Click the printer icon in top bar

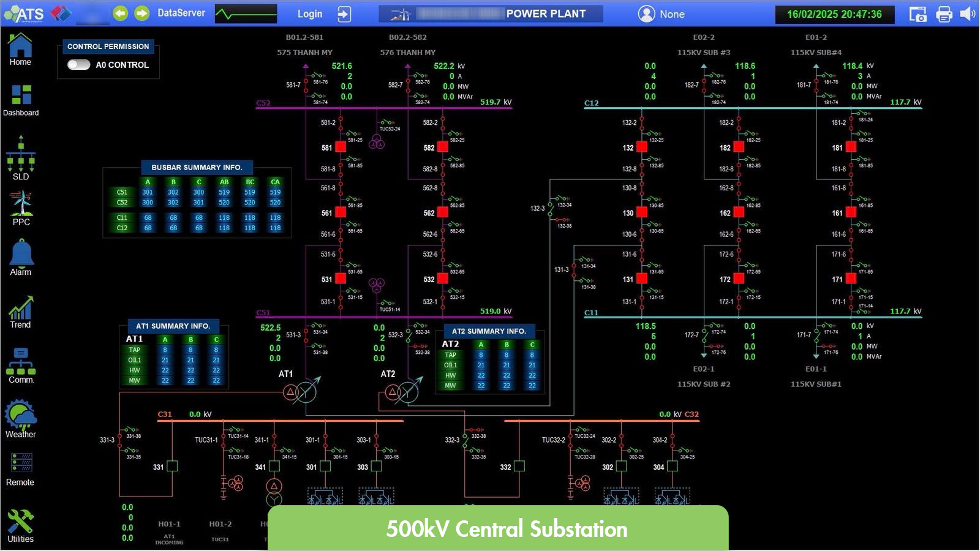click(944, 14)
